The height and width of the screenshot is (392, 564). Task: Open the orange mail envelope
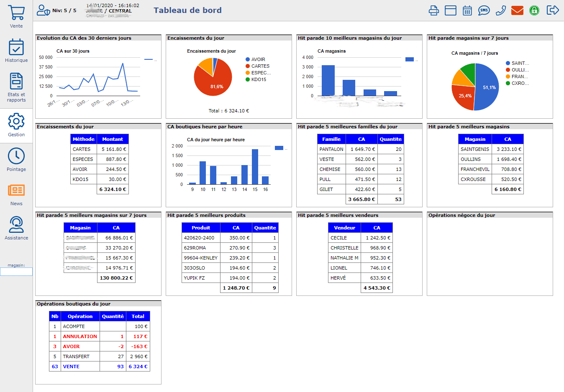point(518,10)
